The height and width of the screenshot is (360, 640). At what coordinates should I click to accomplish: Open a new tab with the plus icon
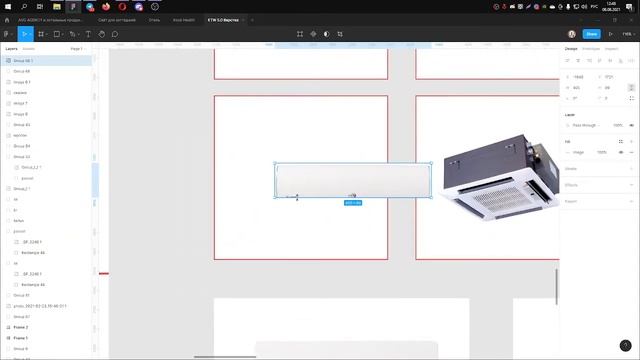(x=252, y=20)
